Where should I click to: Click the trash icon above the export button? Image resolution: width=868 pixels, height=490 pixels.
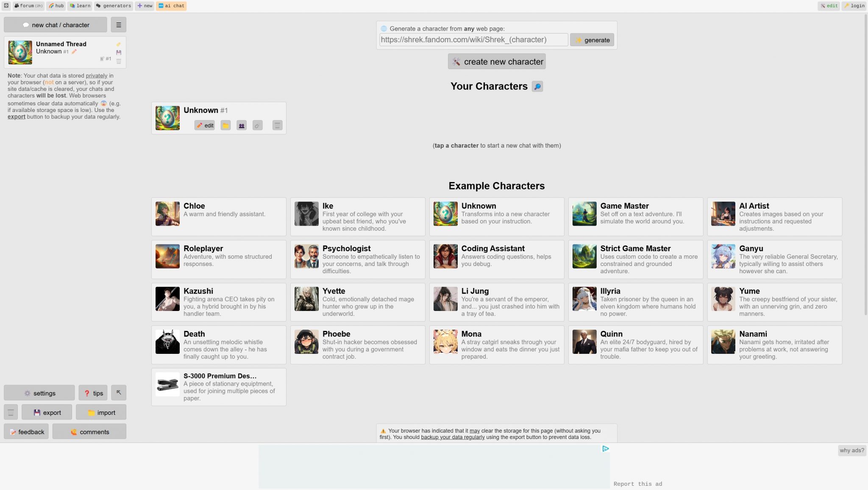pos(11,412)
